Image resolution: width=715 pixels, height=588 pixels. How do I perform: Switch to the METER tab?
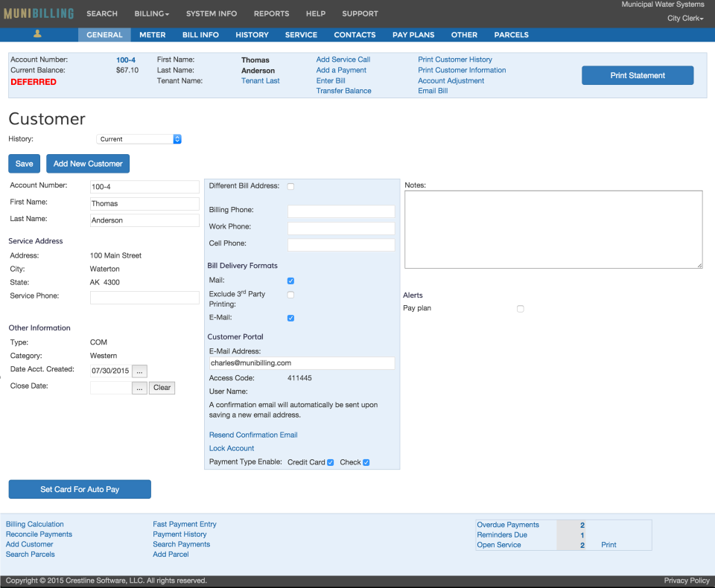click(152, 34)
